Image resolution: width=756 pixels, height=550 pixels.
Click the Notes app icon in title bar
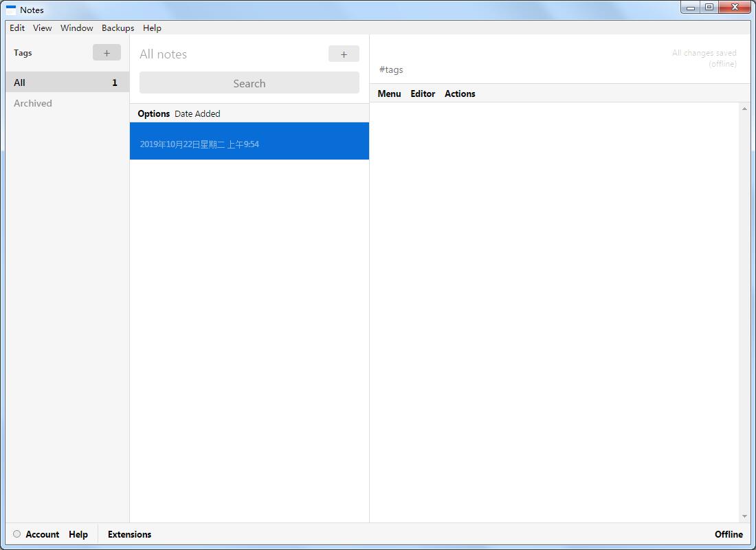11,10
